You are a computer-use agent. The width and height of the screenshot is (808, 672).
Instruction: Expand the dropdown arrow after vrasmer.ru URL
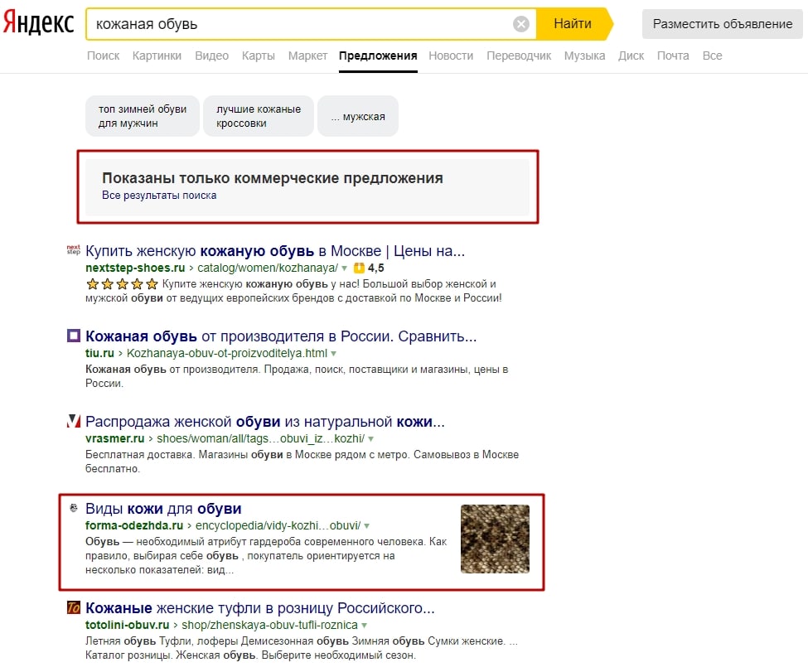tap(370, 439)
